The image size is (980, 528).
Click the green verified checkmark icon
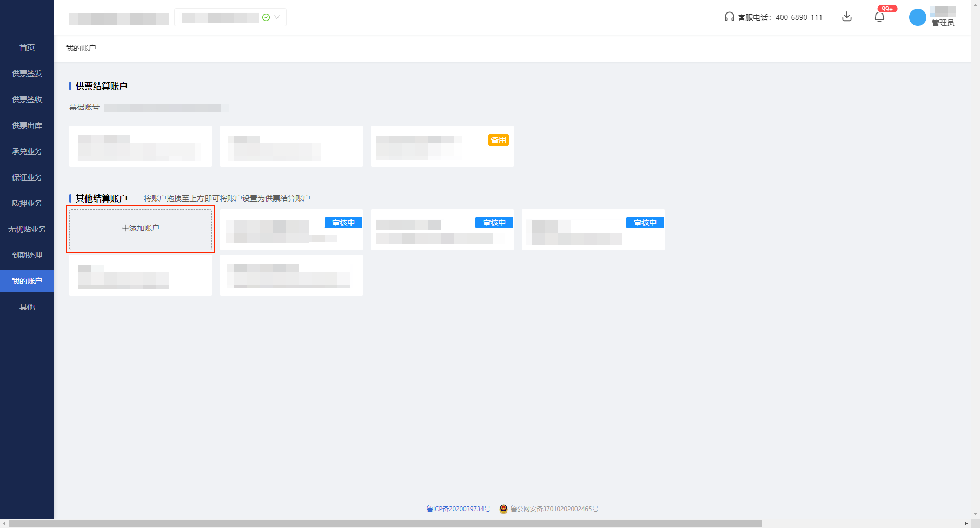(266, 17)
